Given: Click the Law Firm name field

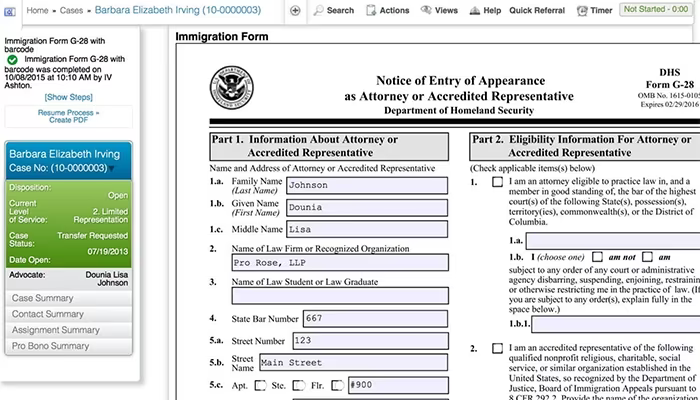Looking at the screenshot, I should click(340, 262).
